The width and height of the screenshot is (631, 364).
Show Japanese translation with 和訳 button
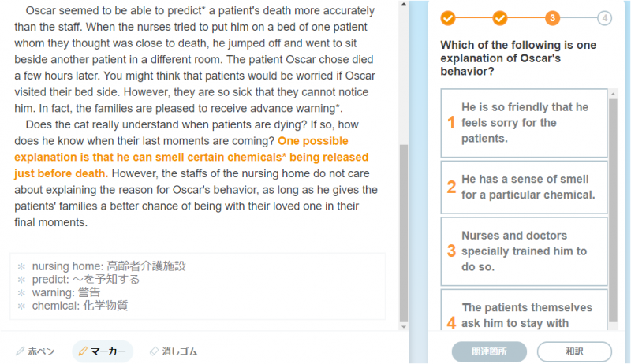[574, 351]
